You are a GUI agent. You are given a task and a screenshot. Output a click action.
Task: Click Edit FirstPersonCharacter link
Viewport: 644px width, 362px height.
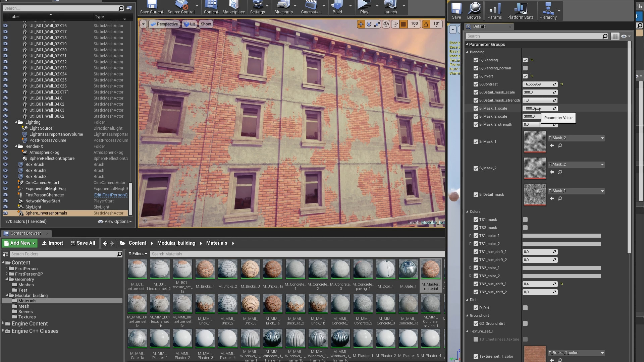click(x=111, y=195)
